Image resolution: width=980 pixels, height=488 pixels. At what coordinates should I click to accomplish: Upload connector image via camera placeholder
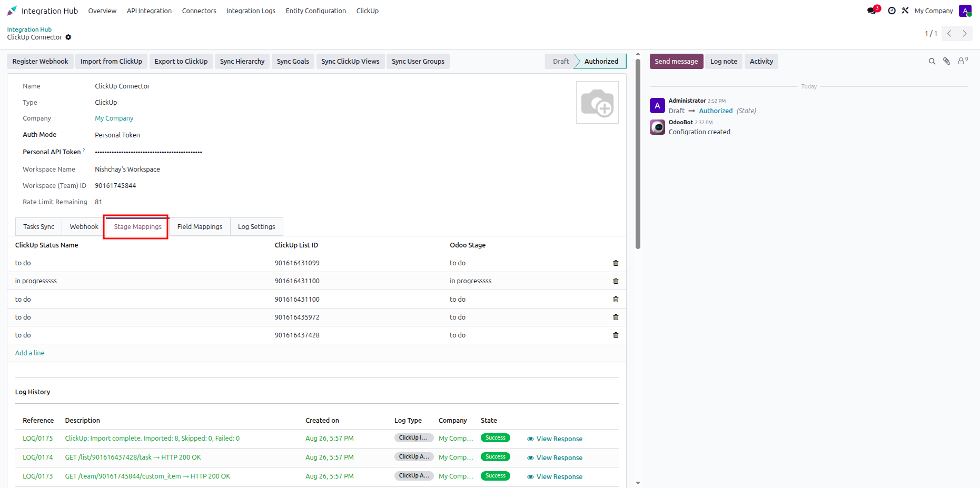[597, 103]
